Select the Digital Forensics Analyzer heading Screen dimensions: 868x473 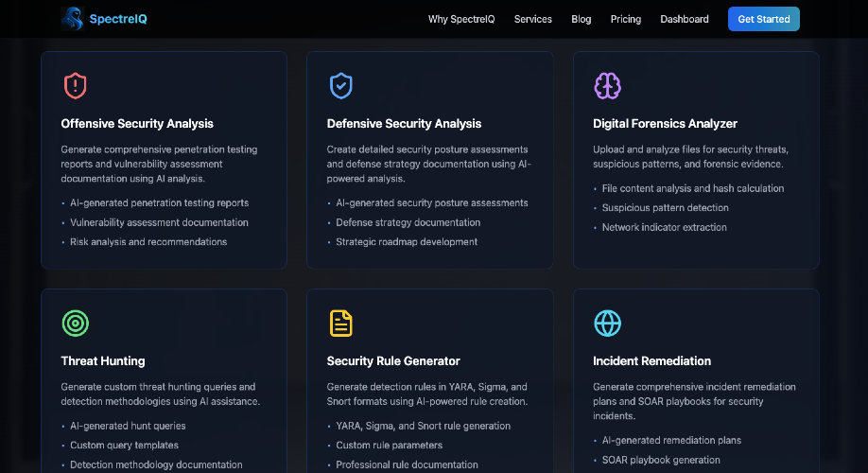[x=665, y=124]
